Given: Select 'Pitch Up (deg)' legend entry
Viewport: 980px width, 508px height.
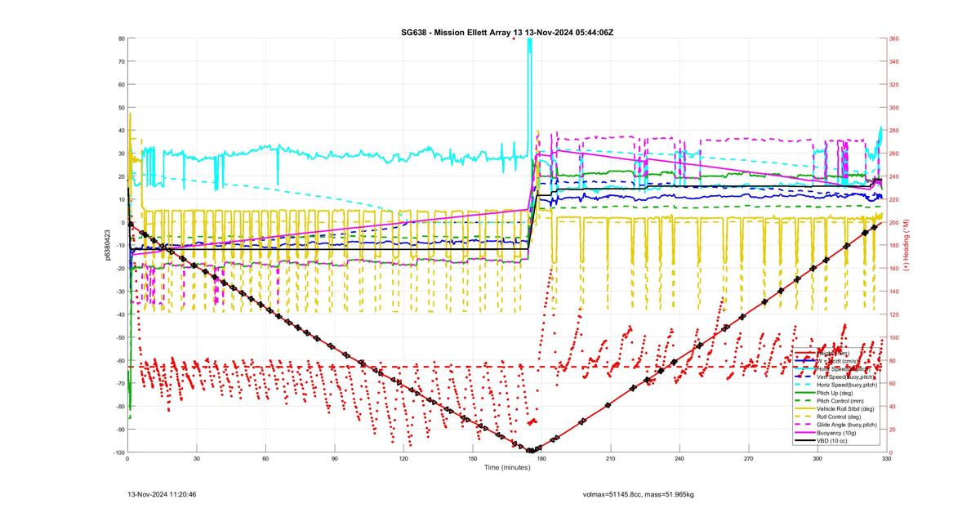Looking at the screenshot, I should [835, 393].
